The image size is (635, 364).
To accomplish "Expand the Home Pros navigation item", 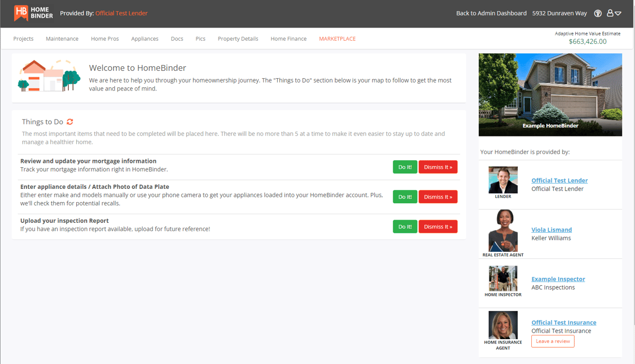I will click(x=104, y=38).
